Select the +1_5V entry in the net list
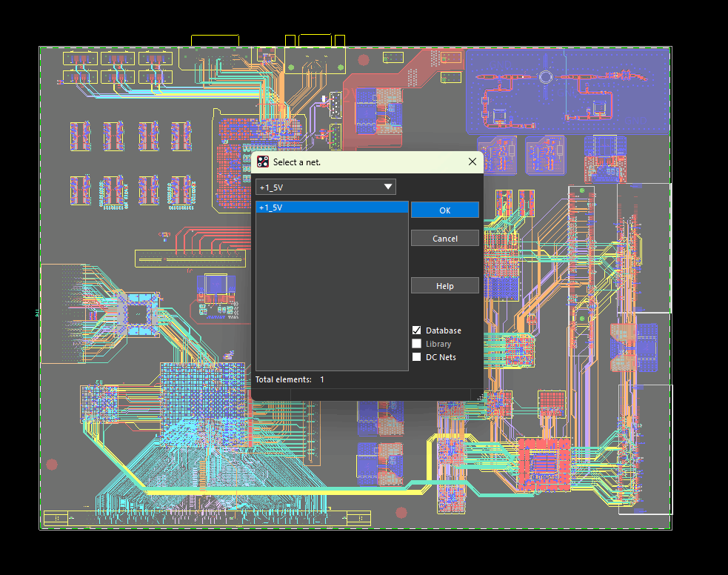The image size is (728, 575). [332, 207]
